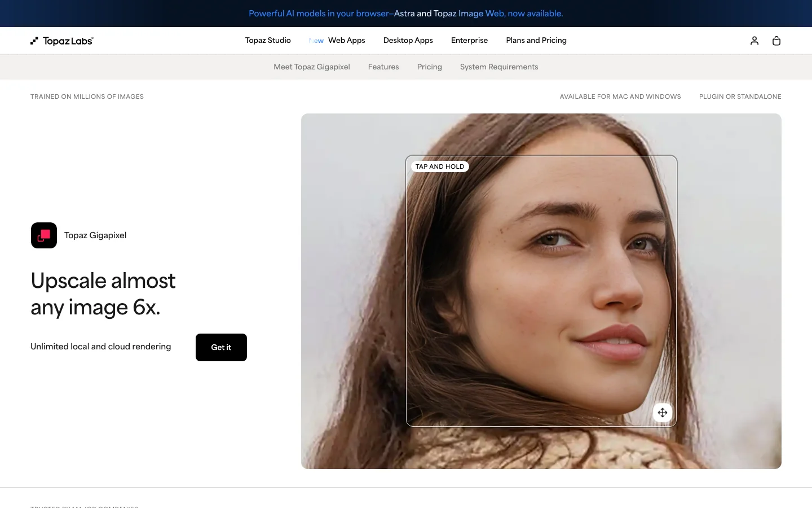Open the Astra and Topaz Image Web announcement banner
812x508 pixels.
[406, 14]
